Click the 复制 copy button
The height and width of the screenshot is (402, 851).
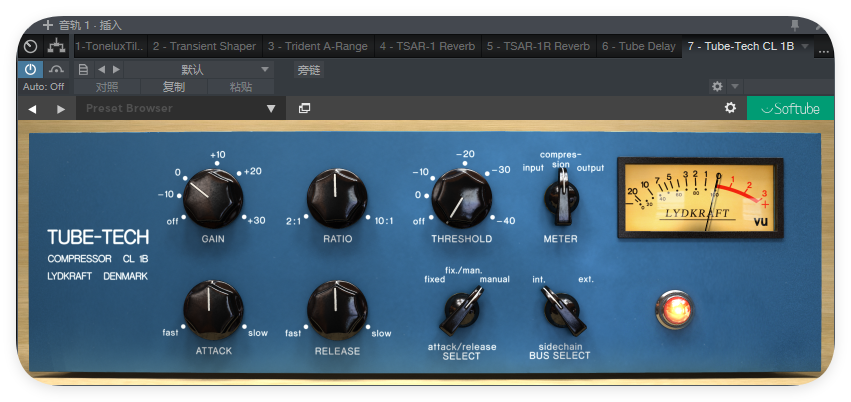click(174, 87)
